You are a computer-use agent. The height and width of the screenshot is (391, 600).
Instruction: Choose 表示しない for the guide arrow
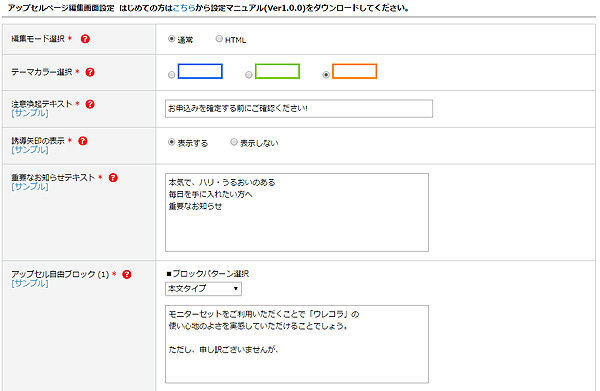click(234, 142)
